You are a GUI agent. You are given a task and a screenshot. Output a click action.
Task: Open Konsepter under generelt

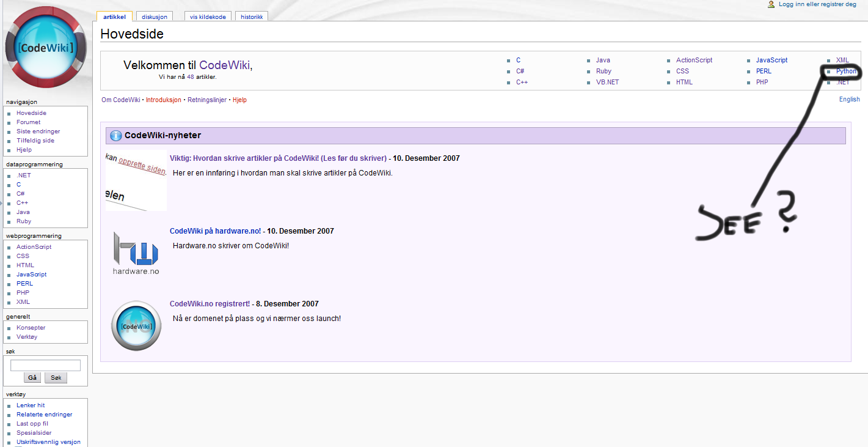31,328
